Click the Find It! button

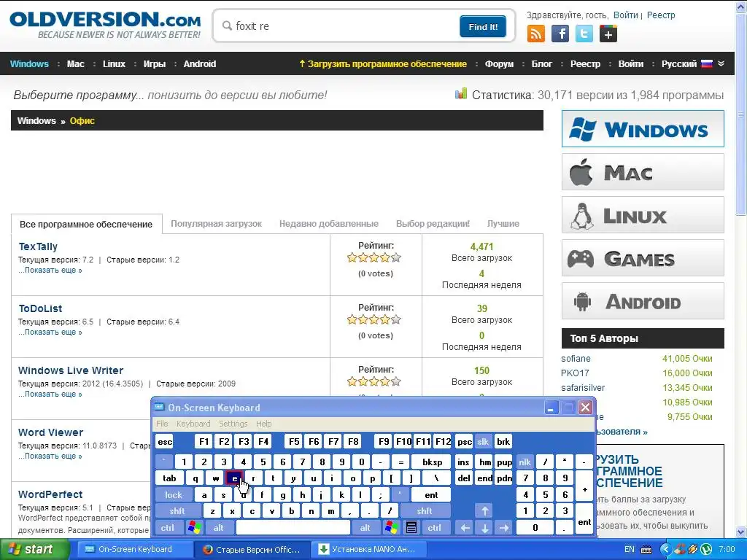[x=483, y=27]
